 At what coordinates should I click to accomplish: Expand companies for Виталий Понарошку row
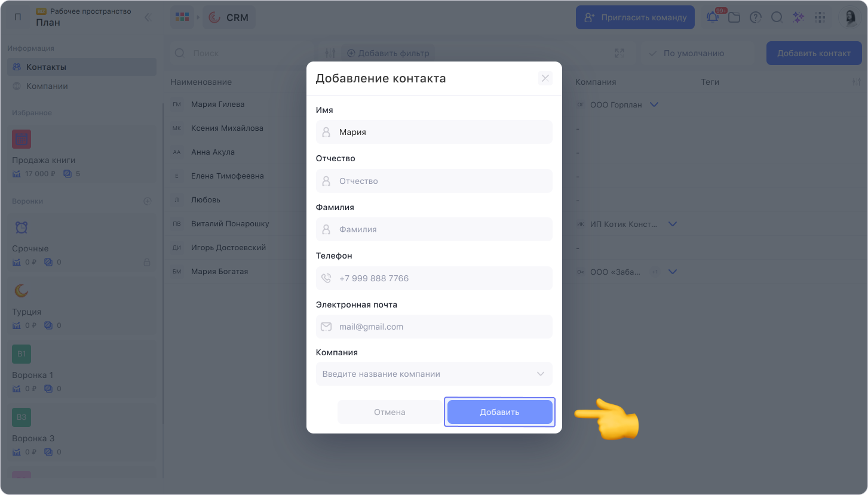tap(673, 224)
